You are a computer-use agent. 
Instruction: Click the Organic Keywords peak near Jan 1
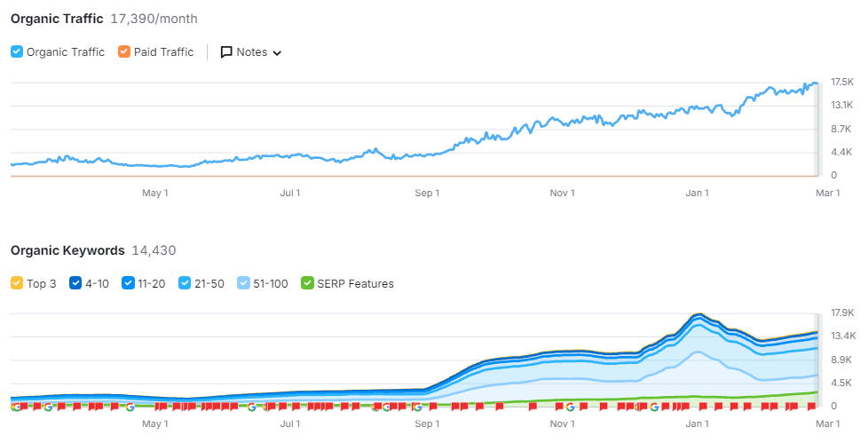coord(698,314)
